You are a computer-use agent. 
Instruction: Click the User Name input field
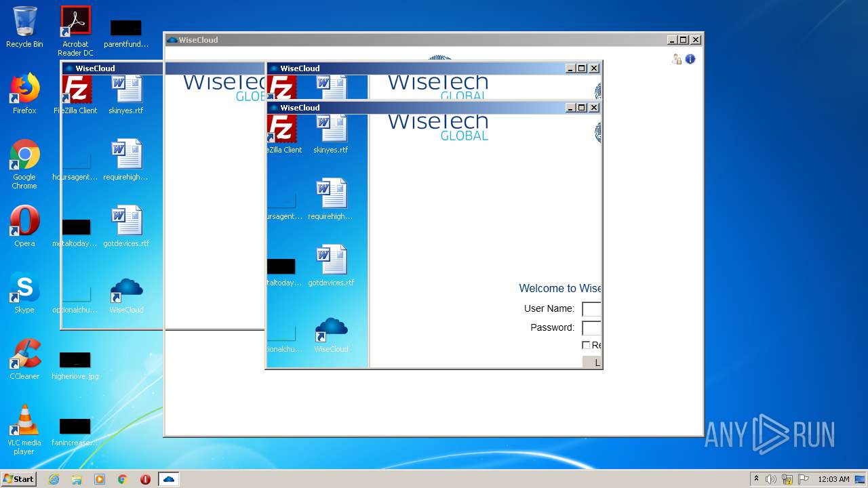(591, 309)
